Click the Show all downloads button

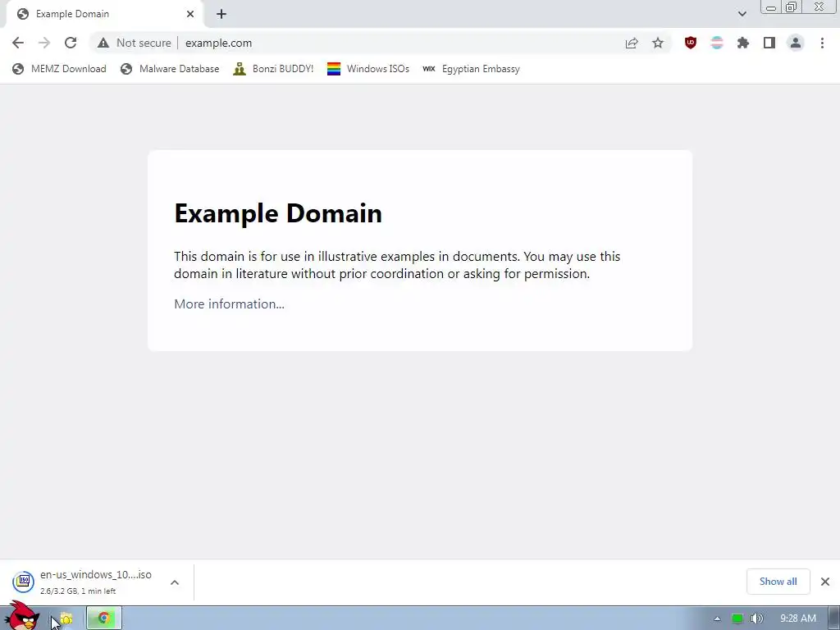tap(778, 582)
